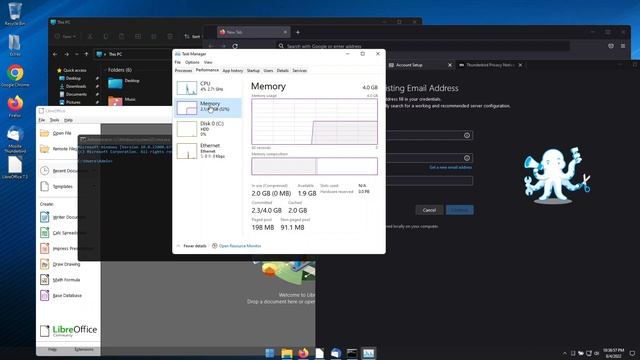Open the LibreOffice File menu
Image resolution: width=640 pixels, height=360 pixels.
point(42,120)
